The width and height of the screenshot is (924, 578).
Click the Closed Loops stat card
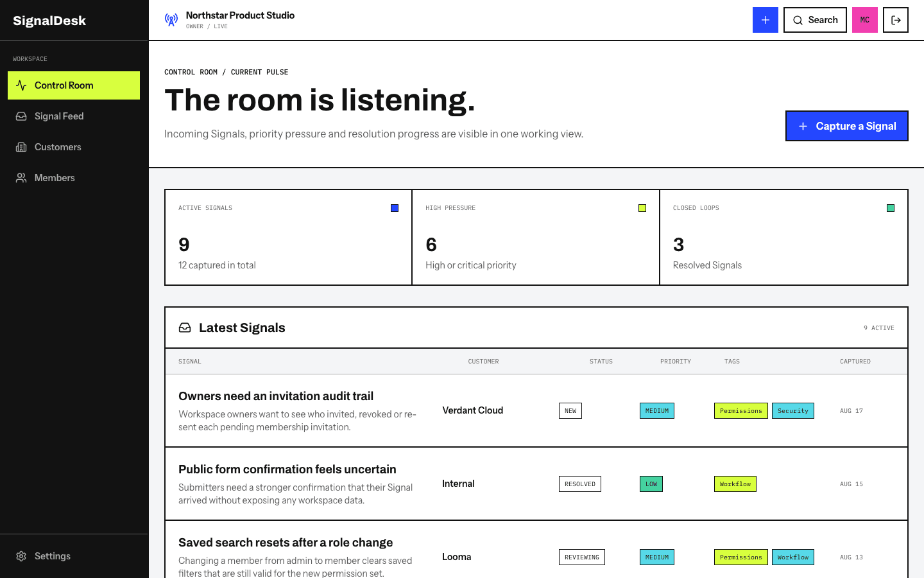pyautogui.click(x=783, y=237)
